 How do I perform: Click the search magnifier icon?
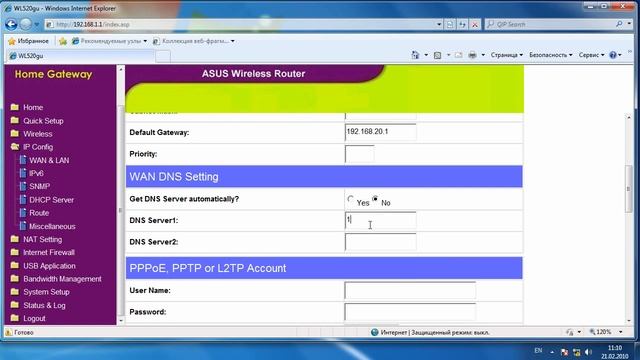(x=619, y=24)
